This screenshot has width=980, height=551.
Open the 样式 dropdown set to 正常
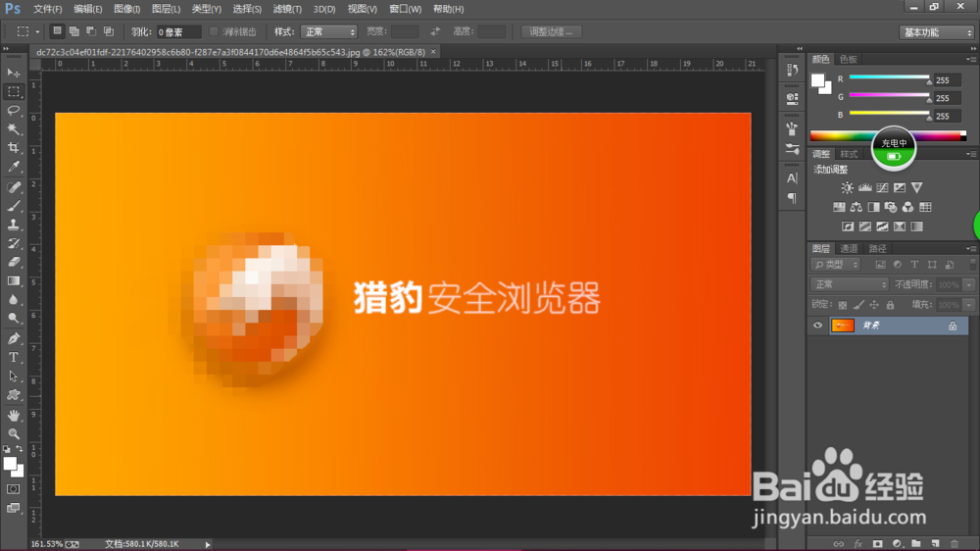328,32
